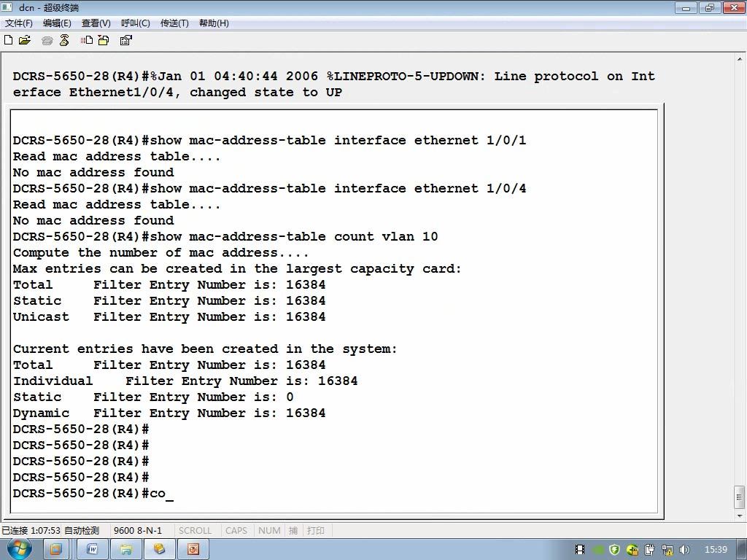Click the Send file toolbar icon

point(87,40)
